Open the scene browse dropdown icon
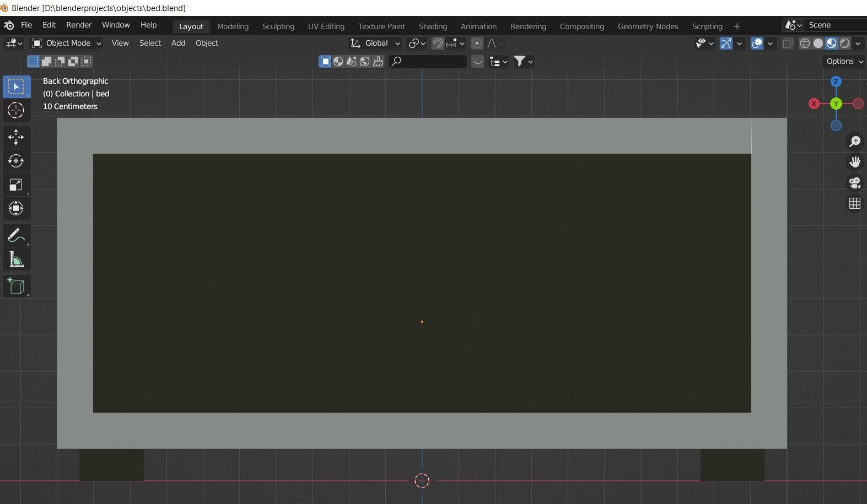This screenshot has height=504, width=867. tap(793, 25)
